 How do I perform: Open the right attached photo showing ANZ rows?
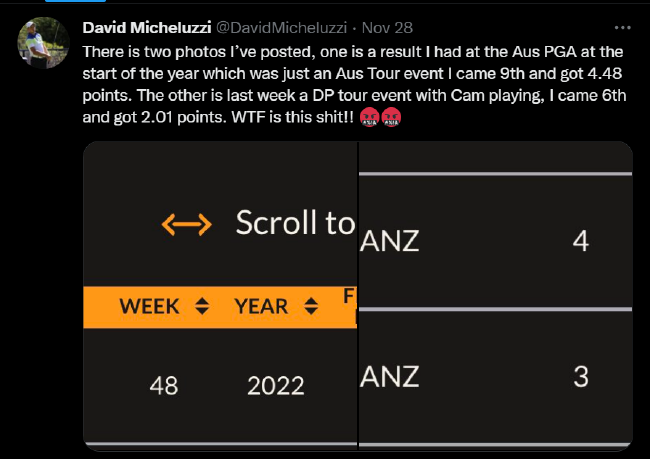point(495,296)
